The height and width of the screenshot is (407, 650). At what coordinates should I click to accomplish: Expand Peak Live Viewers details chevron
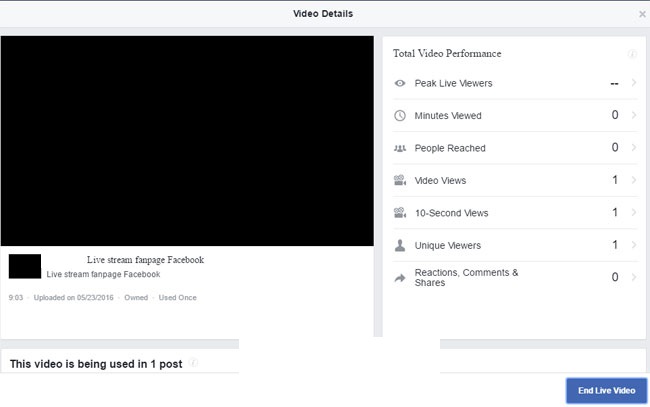pyautogui.click(x=634, y=83)
